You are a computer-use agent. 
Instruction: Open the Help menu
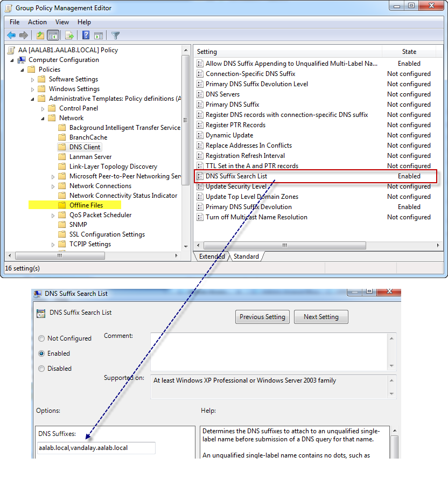[84, 22]
